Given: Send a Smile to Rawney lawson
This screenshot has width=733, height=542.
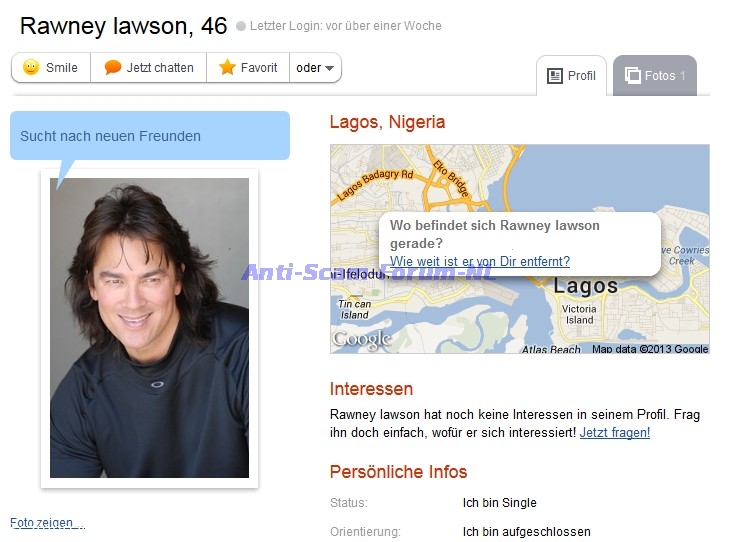Looking at the screenshot, I should (51, 68).
